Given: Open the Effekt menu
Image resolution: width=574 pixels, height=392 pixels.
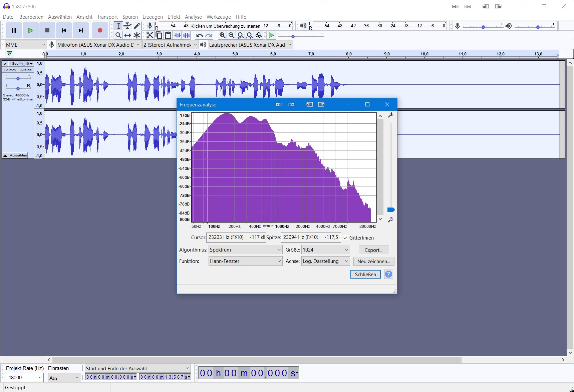Looking at the screenshot, I should (x=174, y=17).
